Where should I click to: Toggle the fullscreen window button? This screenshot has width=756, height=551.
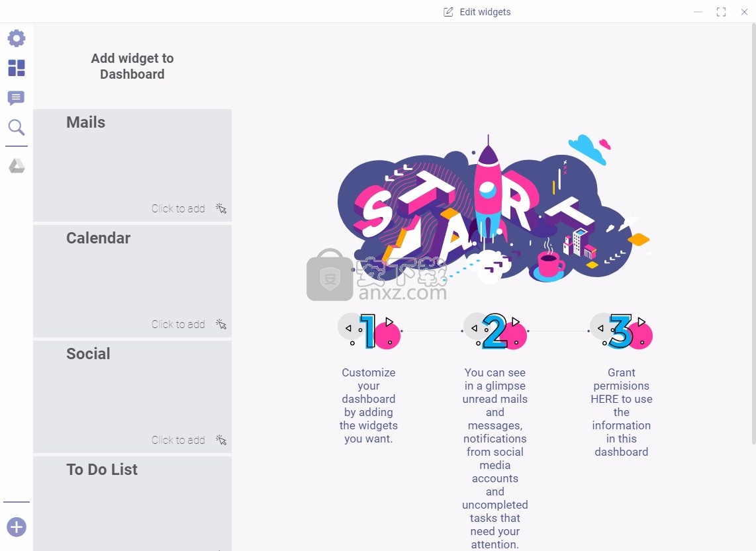point(722,12)
